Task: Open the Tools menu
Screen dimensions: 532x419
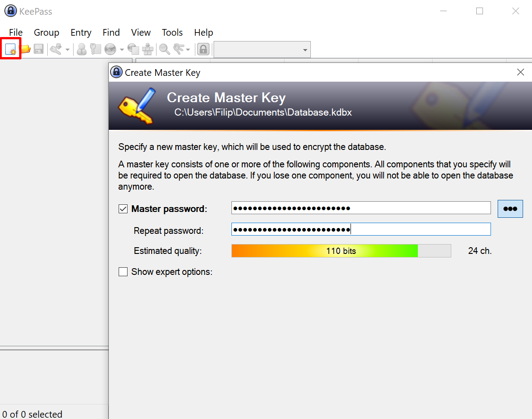Action: point(172,33)
